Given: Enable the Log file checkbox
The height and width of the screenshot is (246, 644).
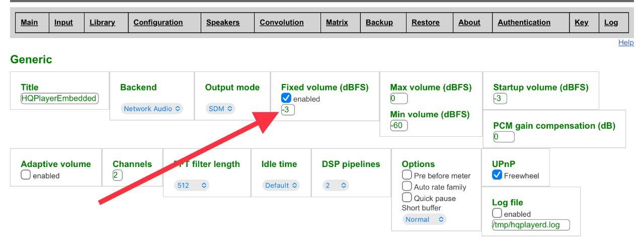Looking at the screenshot, I should point(497,213).
